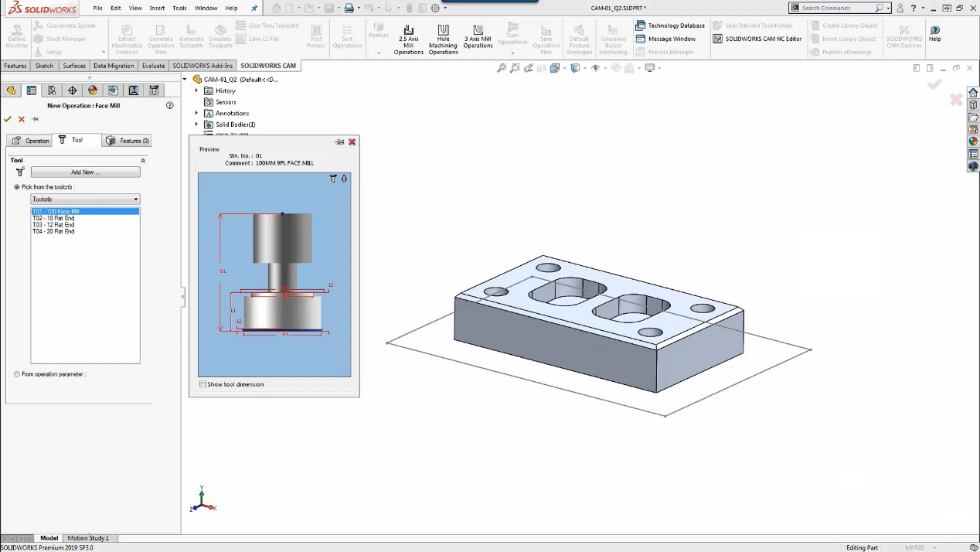Click the Add New... tool button

[x=84, y=172]
